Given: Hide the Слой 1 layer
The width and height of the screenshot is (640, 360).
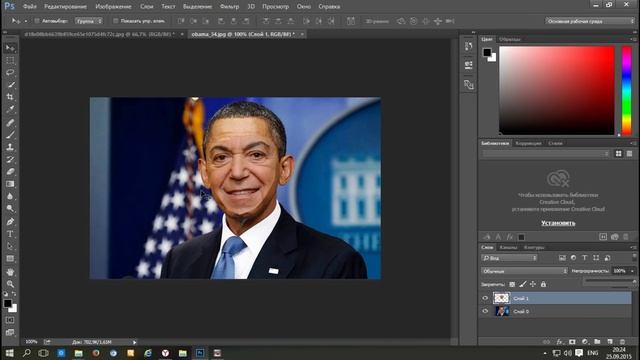Looking at the screenshot, I should pyautogui.click(x=485, y=298).
